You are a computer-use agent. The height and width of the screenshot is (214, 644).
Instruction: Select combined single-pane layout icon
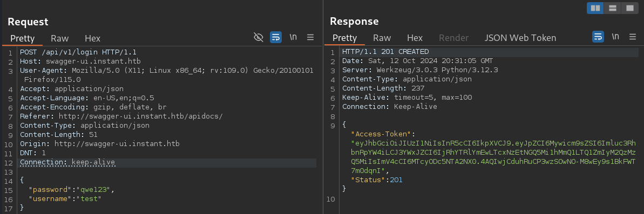click(629, 8)
